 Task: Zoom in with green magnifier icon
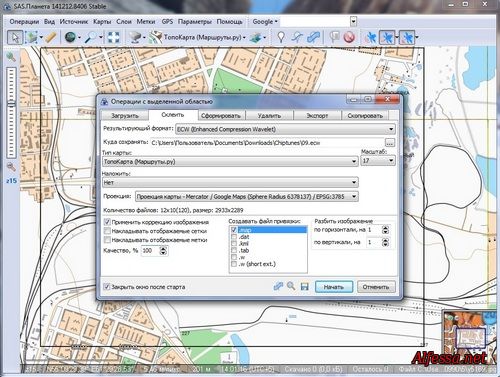(x=11, y=57)
